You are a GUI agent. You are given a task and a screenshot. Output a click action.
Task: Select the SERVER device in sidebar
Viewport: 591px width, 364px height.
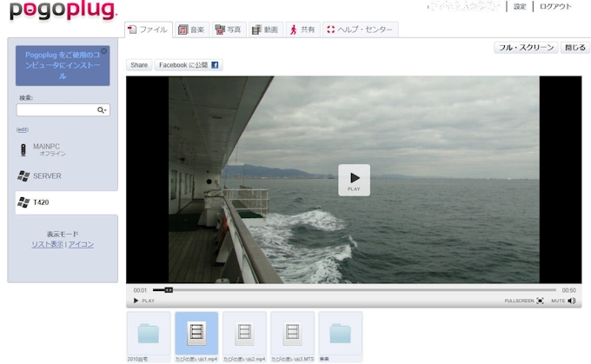[47, 175]
